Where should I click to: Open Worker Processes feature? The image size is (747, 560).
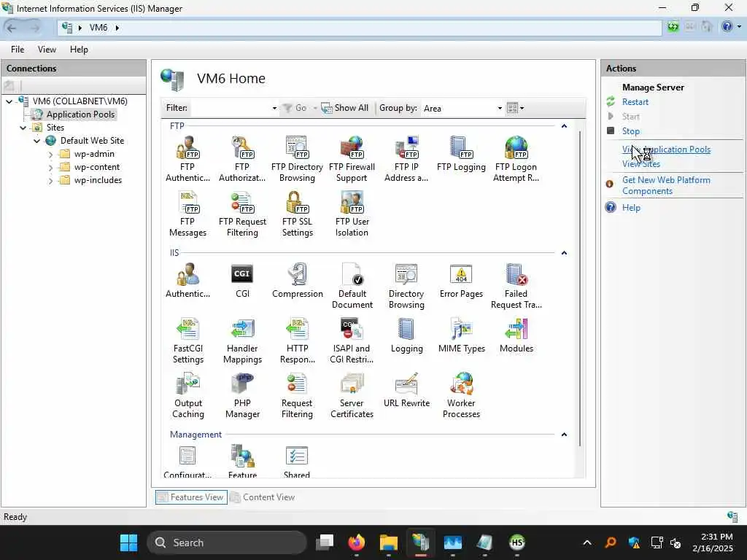[461, 395]
